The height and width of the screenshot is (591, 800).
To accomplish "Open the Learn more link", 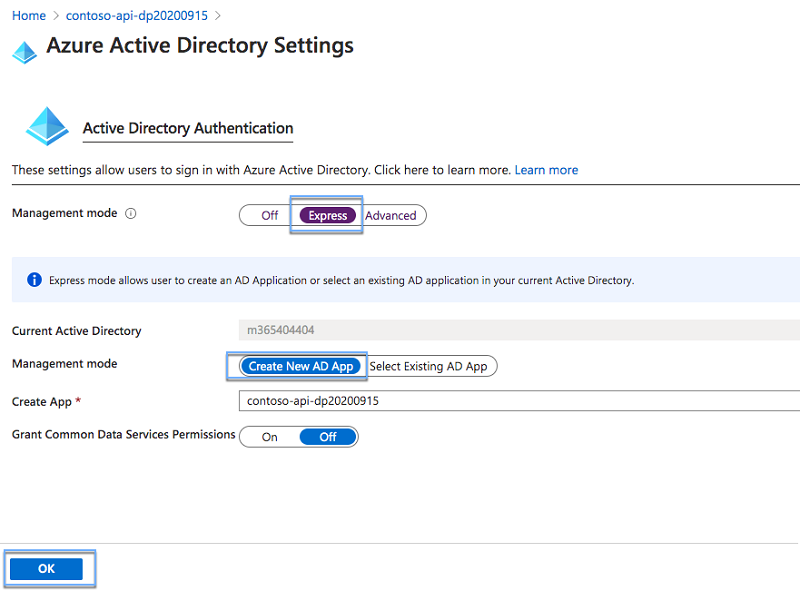I will coord(546,170).
